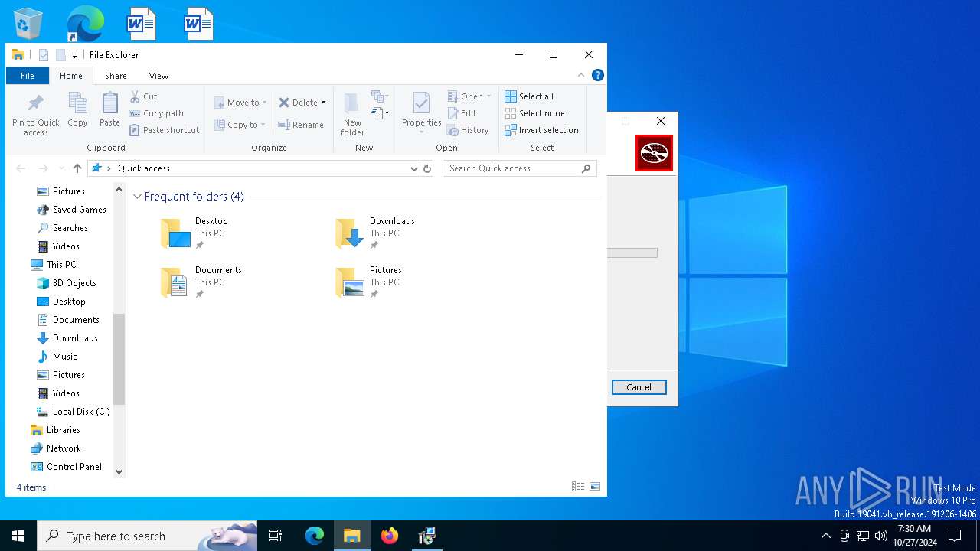Open the Downloads frequent folder
This screenshot has height=551, width=980.
pos(375,233)
